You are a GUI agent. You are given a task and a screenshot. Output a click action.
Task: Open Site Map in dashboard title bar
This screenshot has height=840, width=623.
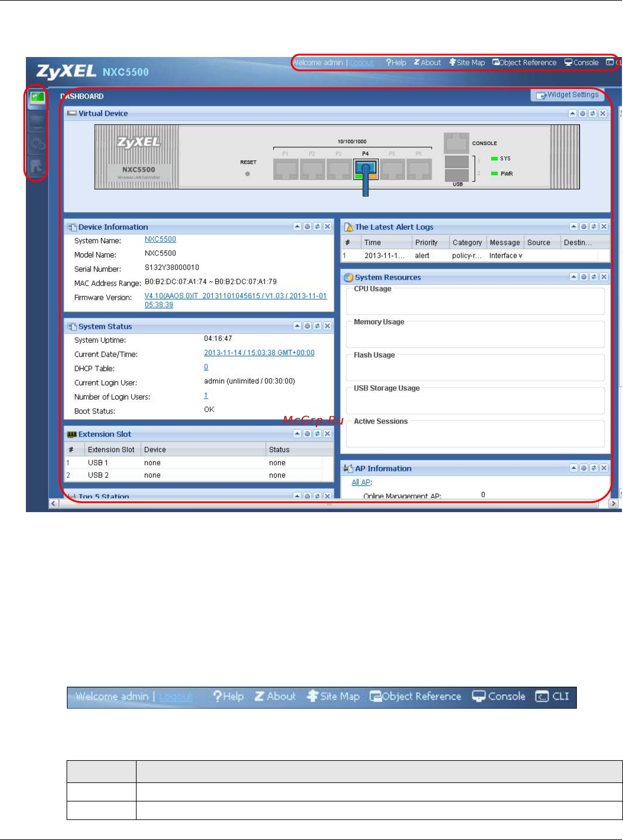tap(467, 63)
